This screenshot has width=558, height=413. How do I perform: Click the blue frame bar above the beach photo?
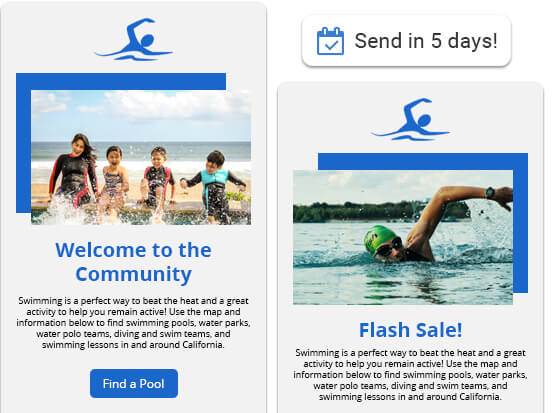click(x=121, y=81)
